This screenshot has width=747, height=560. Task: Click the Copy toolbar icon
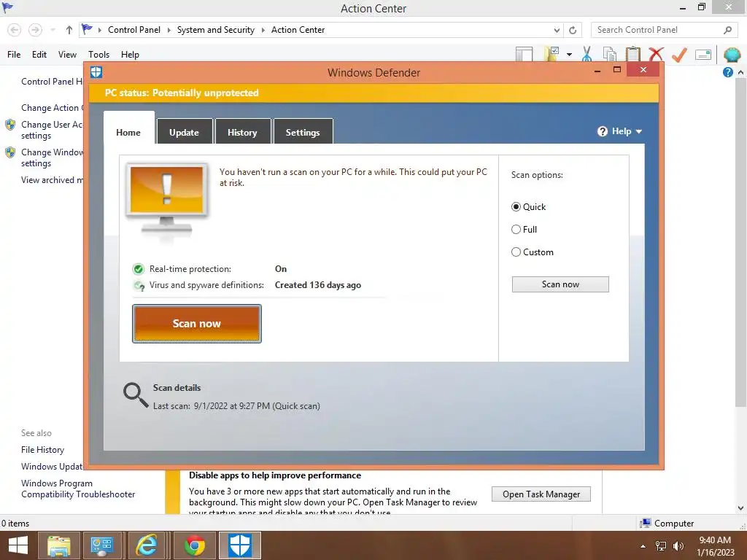pos(610,54)
